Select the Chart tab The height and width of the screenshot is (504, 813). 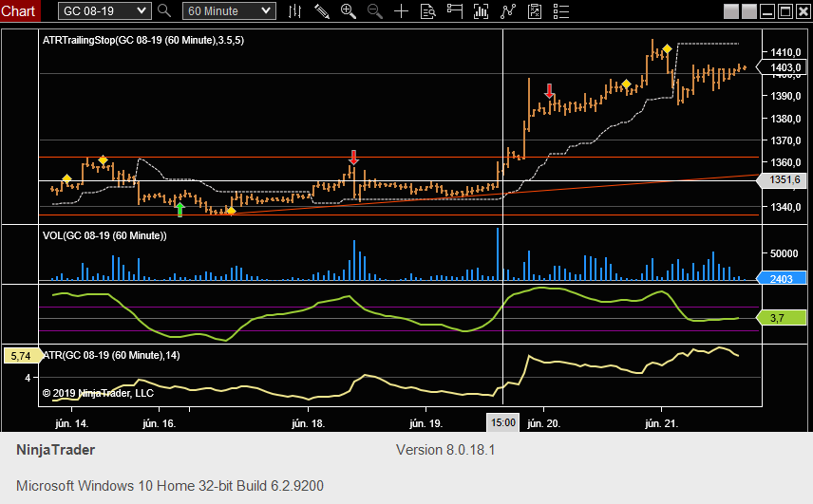20,11
